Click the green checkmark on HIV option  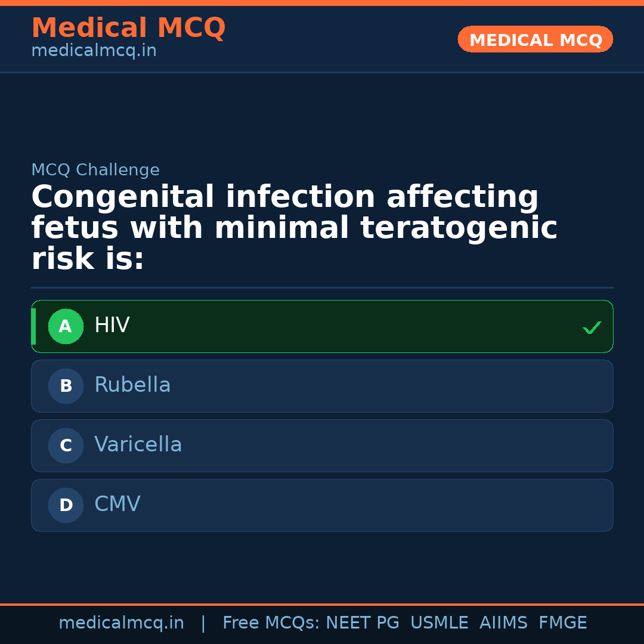click(592, 327)
